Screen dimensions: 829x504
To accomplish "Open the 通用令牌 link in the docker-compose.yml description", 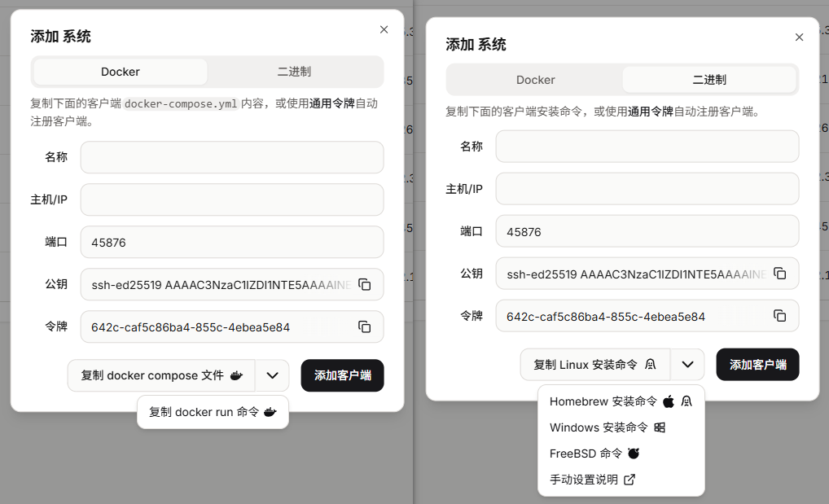I will [332, 103].
